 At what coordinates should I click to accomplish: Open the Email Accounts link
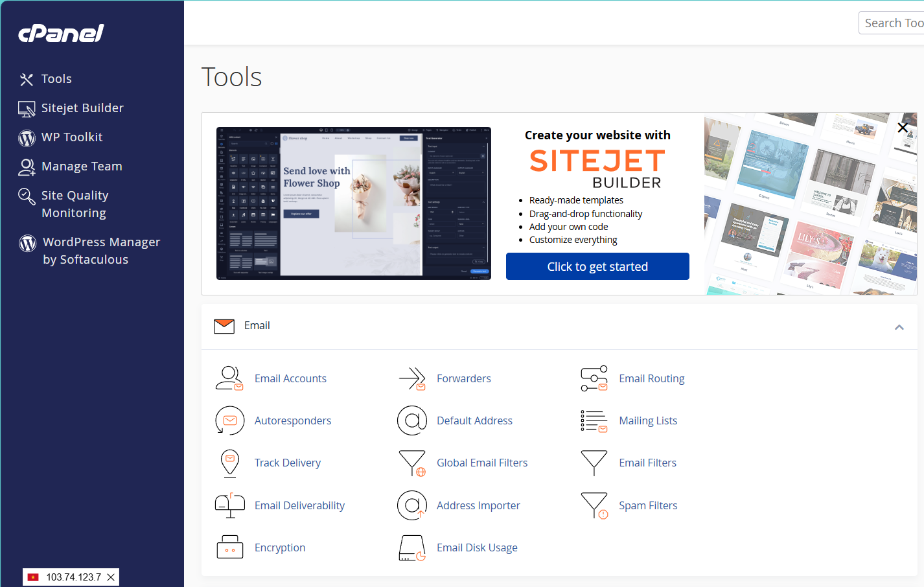[x=290, y=378]
